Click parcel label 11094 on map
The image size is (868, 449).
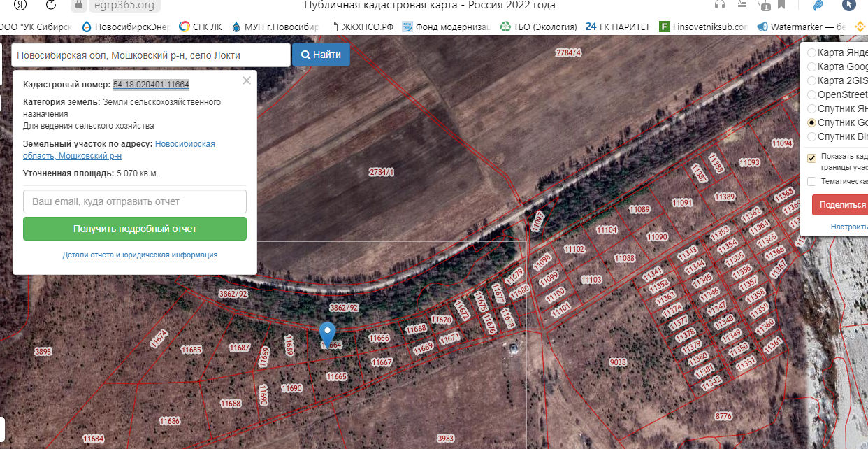coord(782,143)
